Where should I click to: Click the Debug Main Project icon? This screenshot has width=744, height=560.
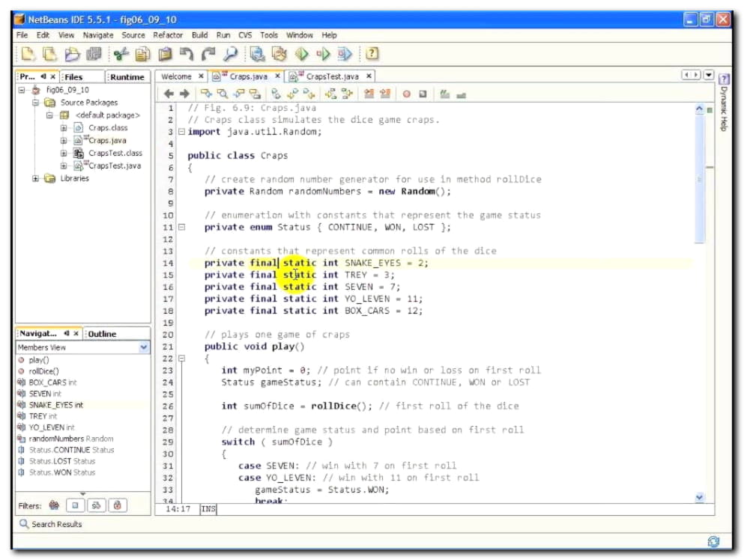(323, 54)
